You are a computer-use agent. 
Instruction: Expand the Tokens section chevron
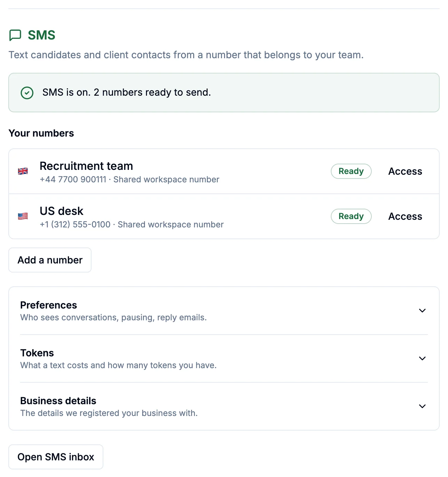(x=422, y=358)
